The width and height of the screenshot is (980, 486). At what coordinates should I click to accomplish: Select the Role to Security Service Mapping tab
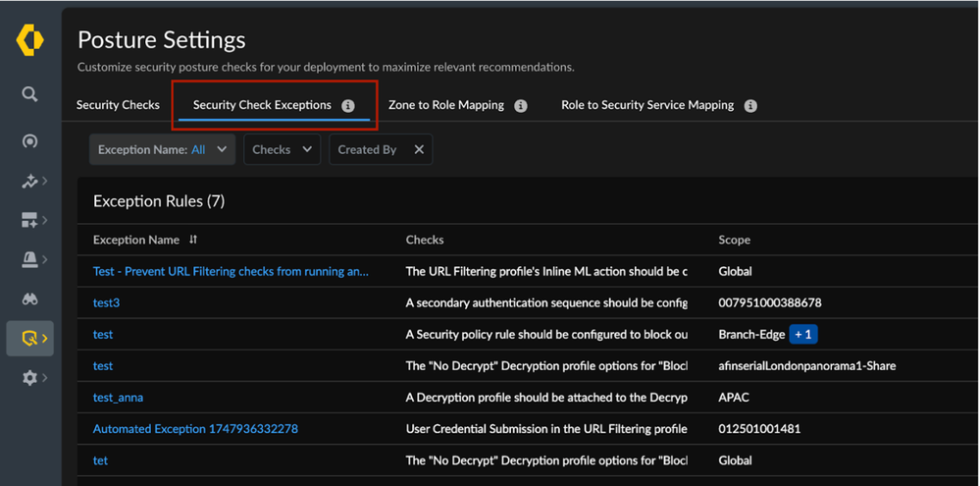pos(647,105)
